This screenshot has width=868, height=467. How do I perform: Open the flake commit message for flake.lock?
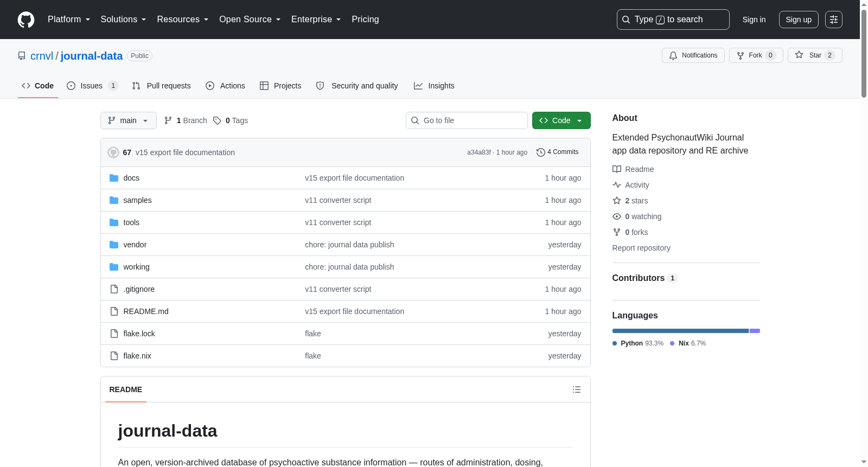pos(313,334)
